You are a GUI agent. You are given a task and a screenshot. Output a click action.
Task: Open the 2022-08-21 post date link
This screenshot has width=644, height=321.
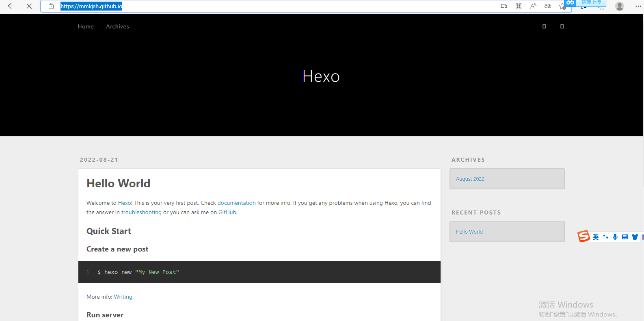[99, 160]
